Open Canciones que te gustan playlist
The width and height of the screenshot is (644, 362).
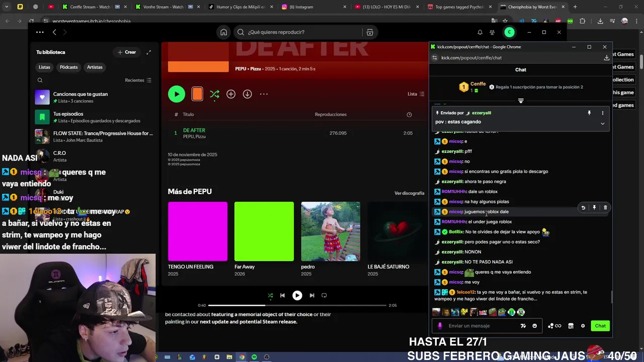tap(94, 97)
